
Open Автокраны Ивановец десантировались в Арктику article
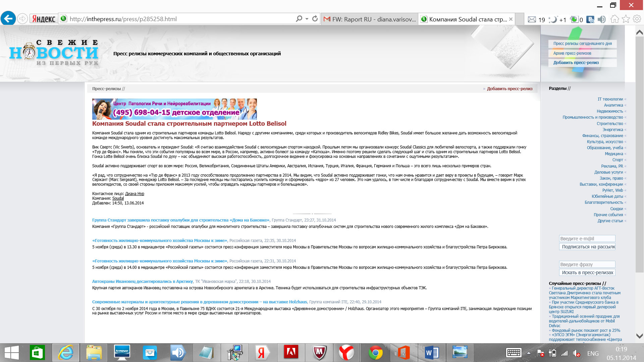pyautogui.click(x=143, y=282)
